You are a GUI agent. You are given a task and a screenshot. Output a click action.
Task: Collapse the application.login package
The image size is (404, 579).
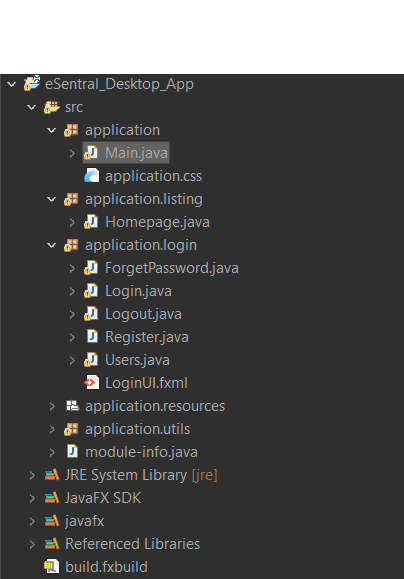point(52,245)
